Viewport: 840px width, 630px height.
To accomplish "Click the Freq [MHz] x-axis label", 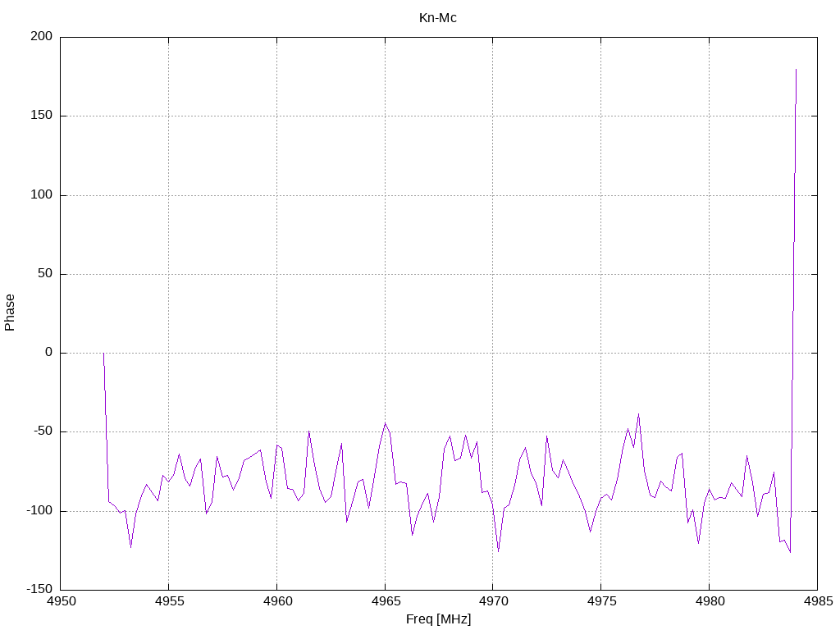I will tap(438, 619).
